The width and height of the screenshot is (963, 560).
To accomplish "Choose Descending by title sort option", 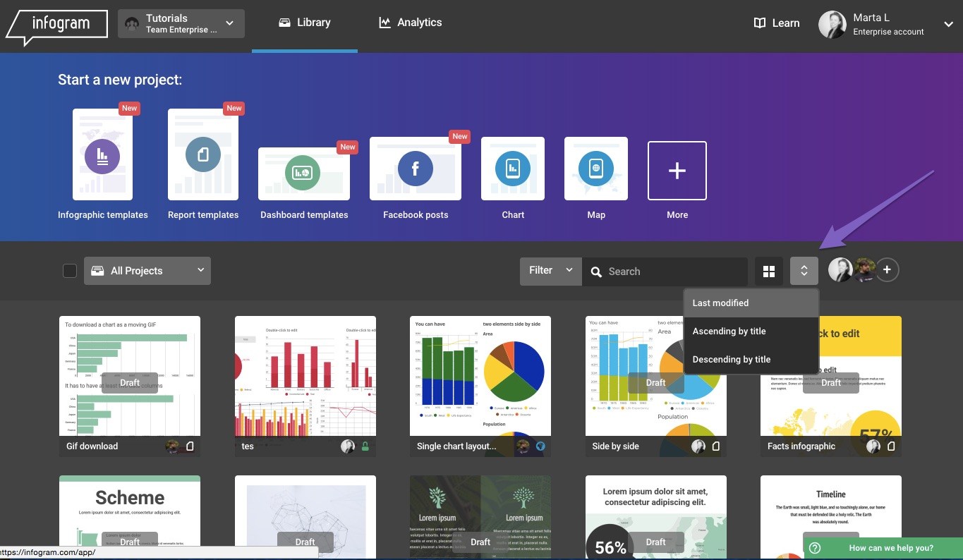I will [x=731, y=360].
